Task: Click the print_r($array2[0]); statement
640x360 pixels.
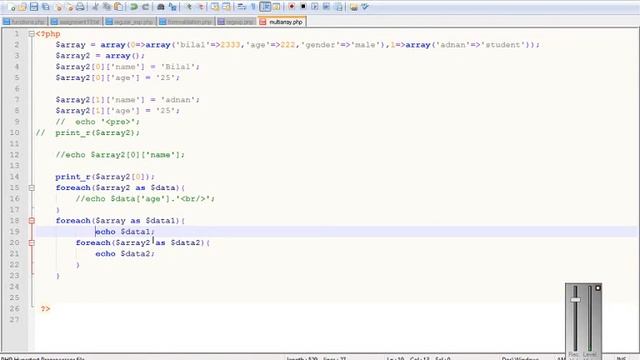Action: 105,177
